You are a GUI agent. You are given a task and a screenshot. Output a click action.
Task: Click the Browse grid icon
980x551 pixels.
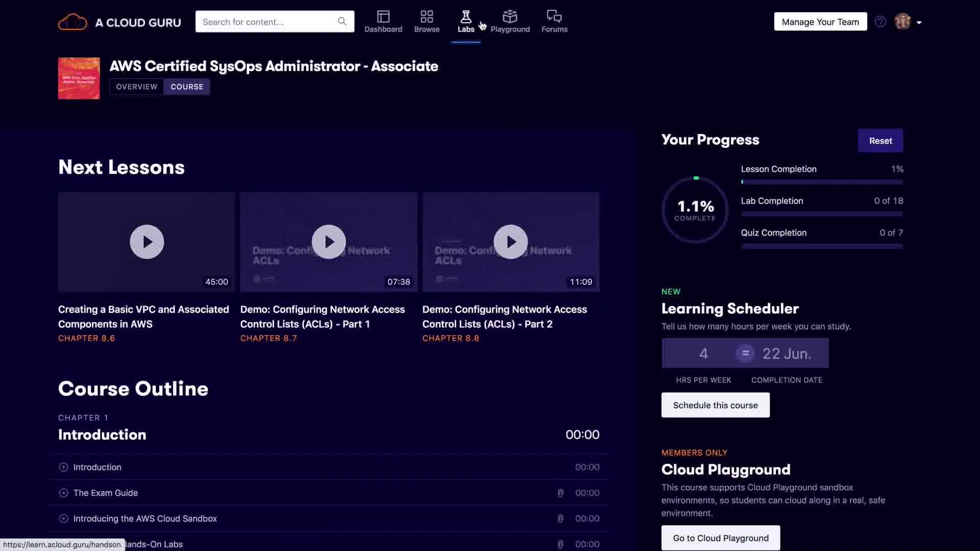[427, 17]
